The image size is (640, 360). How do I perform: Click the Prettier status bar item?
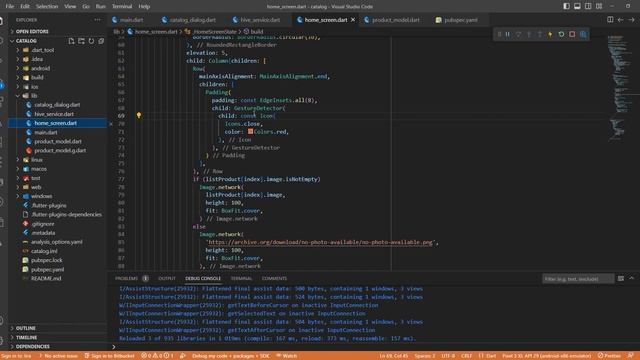(x=609, y=356)
